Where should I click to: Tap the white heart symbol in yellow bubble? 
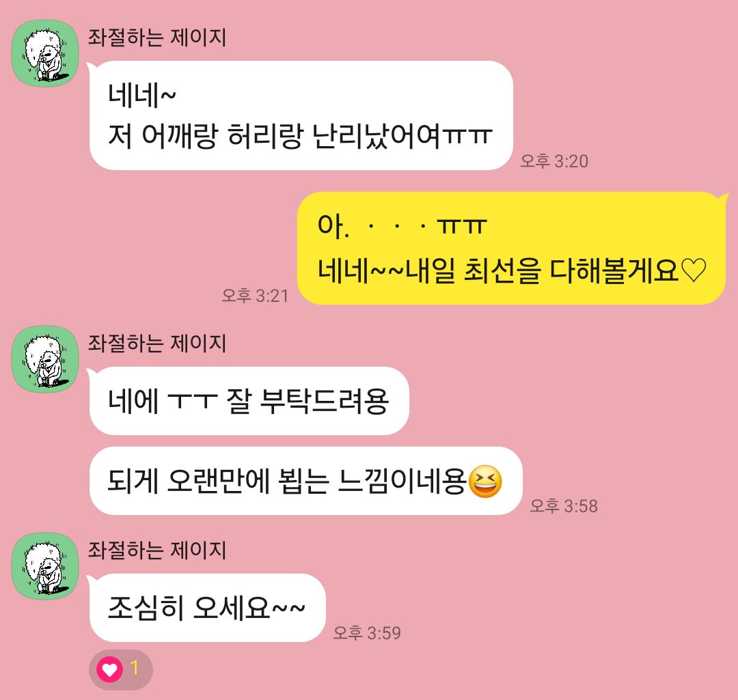694,271
